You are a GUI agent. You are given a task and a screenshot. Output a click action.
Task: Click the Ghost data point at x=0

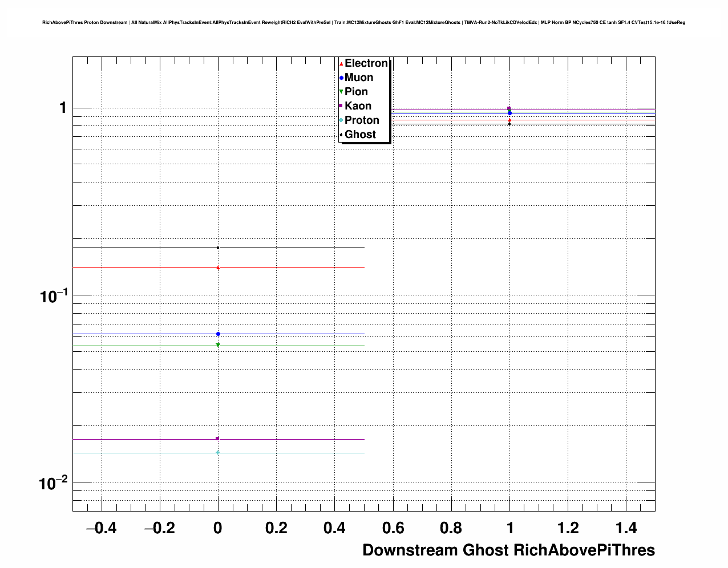tap(218, 248)
